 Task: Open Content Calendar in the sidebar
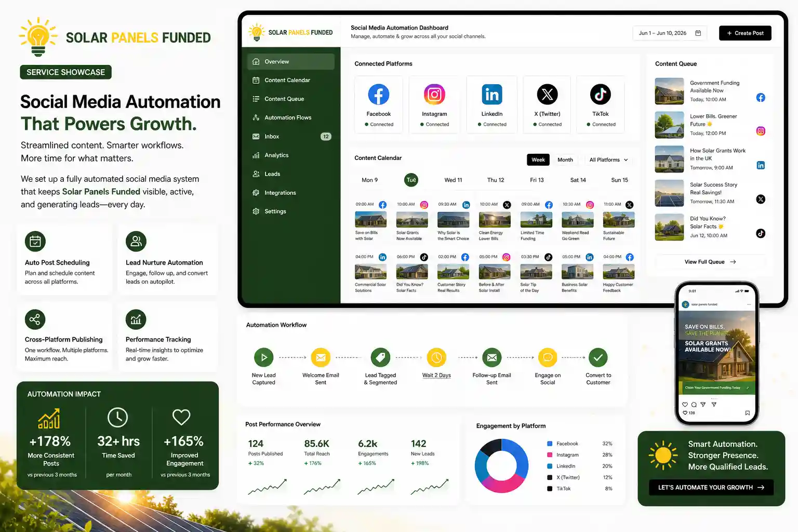(x=291, y=80)
